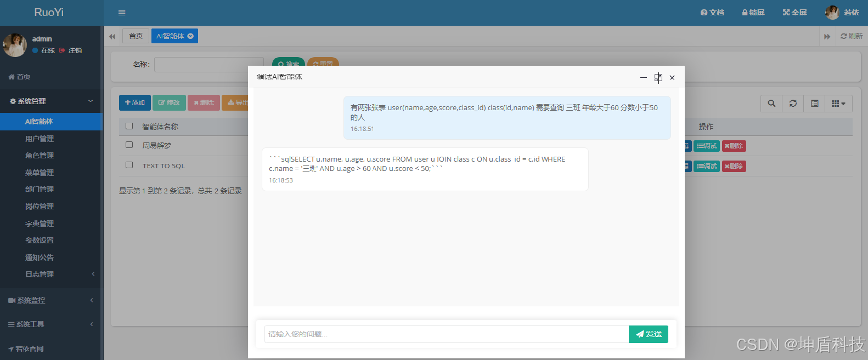
Task: Close the AI智能体 tab
Action: pyautogui.click(x=190, y=36)
